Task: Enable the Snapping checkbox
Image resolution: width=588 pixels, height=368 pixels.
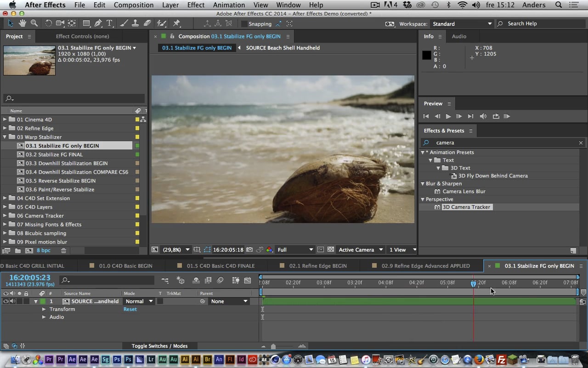Action: (x=244, y=24)
